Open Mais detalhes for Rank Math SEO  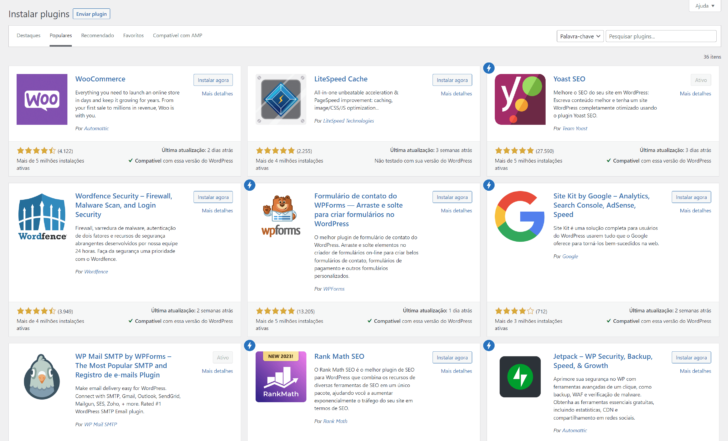pos(456,371)
